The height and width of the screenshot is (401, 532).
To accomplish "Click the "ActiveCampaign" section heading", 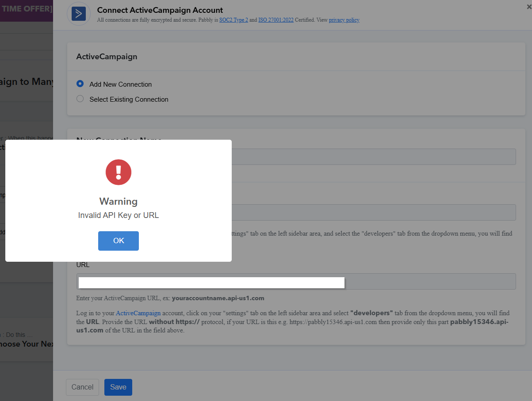I will point(107,57).
